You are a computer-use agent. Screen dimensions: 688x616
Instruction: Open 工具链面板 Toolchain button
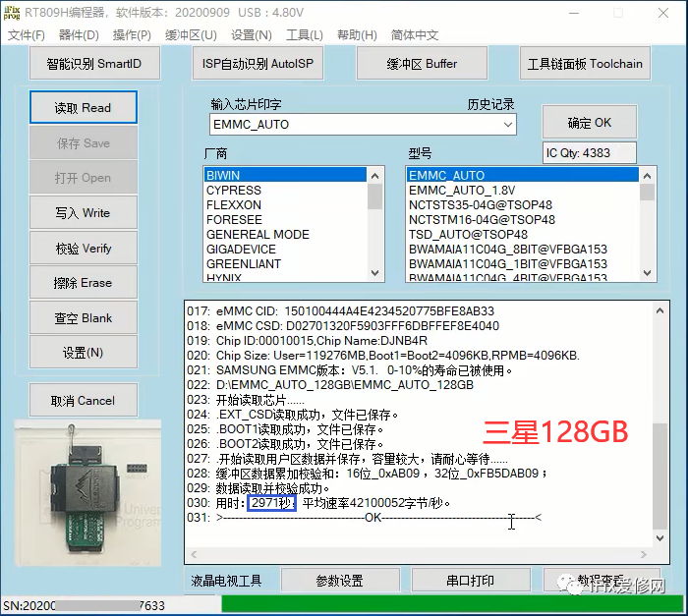(x=585, y=64)
